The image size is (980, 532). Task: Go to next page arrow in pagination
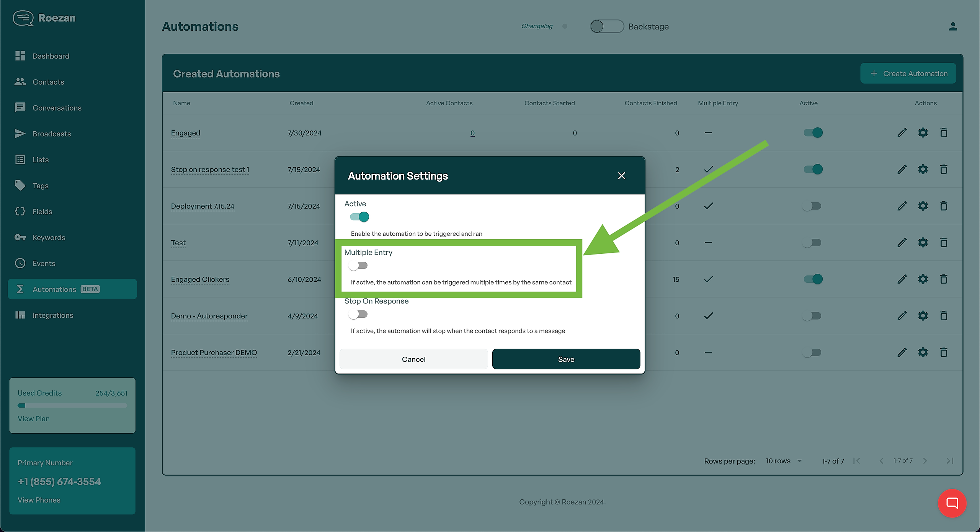(925, 461)
